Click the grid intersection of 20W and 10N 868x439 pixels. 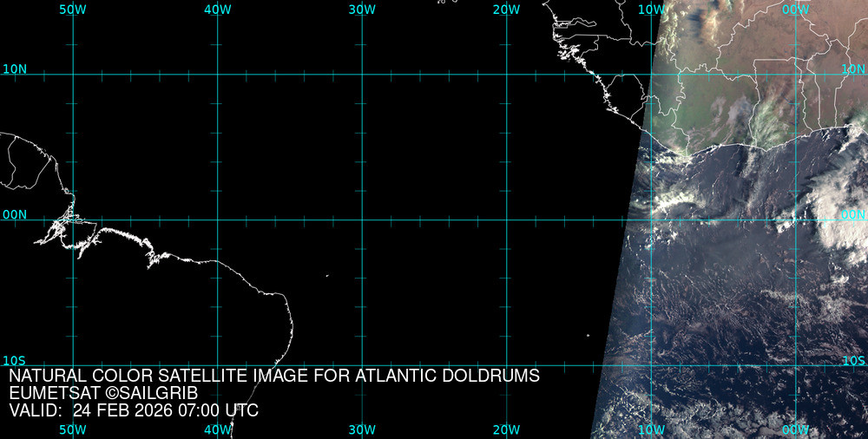coord(506,75)
